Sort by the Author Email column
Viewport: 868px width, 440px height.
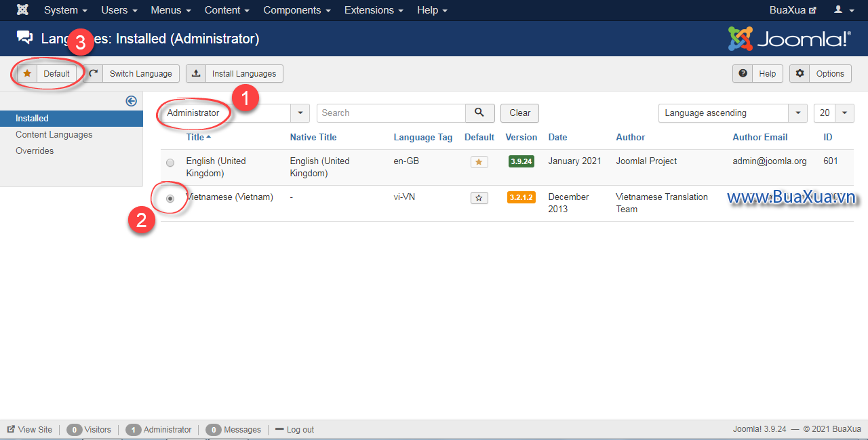[760, 137]
